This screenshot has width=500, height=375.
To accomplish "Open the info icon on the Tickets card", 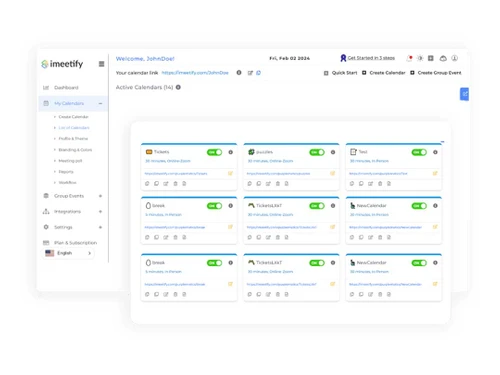I will click(x=230, y=152).
